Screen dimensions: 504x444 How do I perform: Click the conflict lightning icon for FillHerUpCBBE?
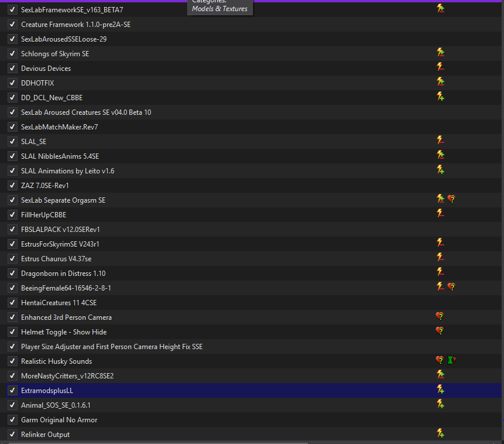click(x=440, y=213)
